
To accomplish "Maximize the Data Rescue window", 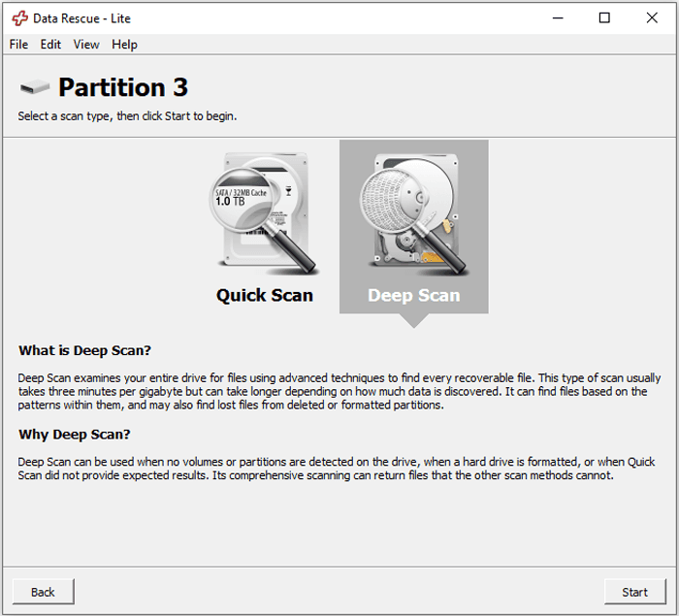I will tap(604, 18).
